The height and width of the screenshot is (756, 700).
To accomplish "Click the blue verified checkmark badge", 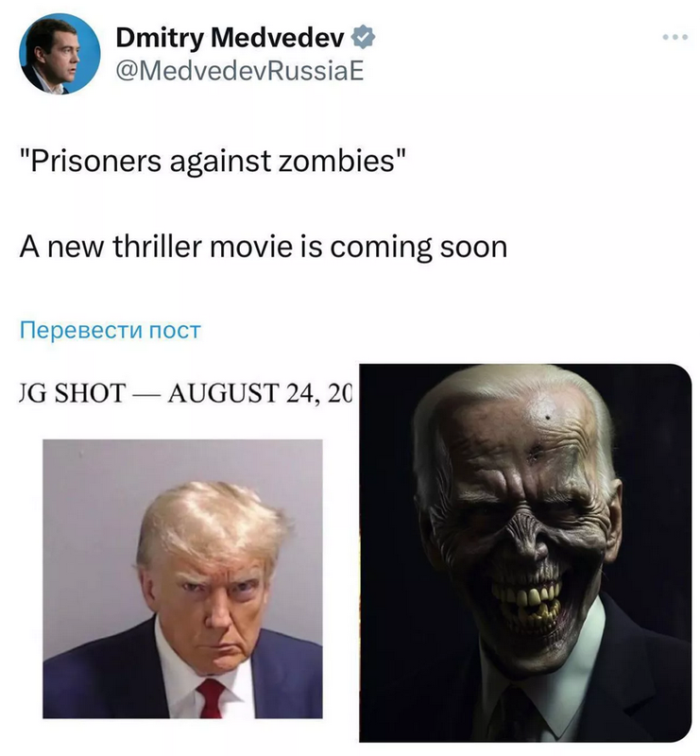I will click(x=363, y=38).
